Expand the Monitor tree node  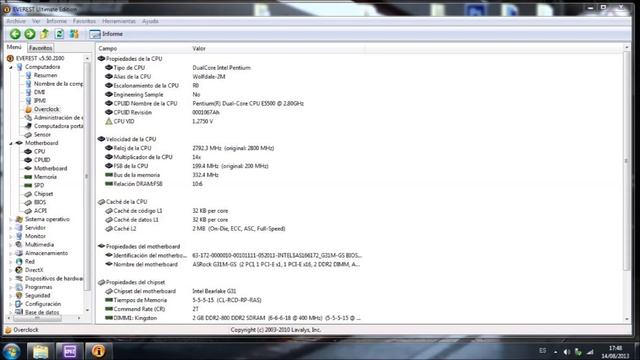coord(11,236)
